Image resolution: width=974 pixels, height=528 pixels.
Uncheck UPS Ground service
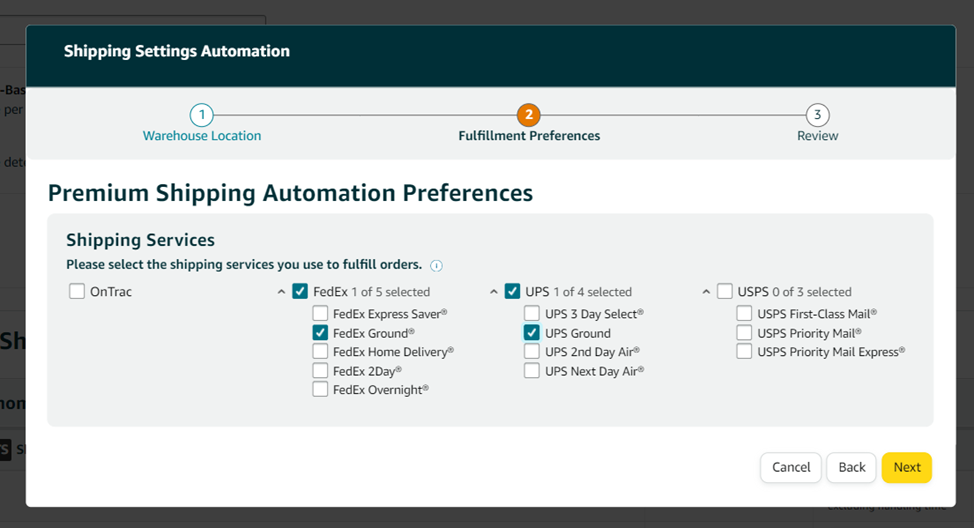pyautogui.click(x=532, y=333)
